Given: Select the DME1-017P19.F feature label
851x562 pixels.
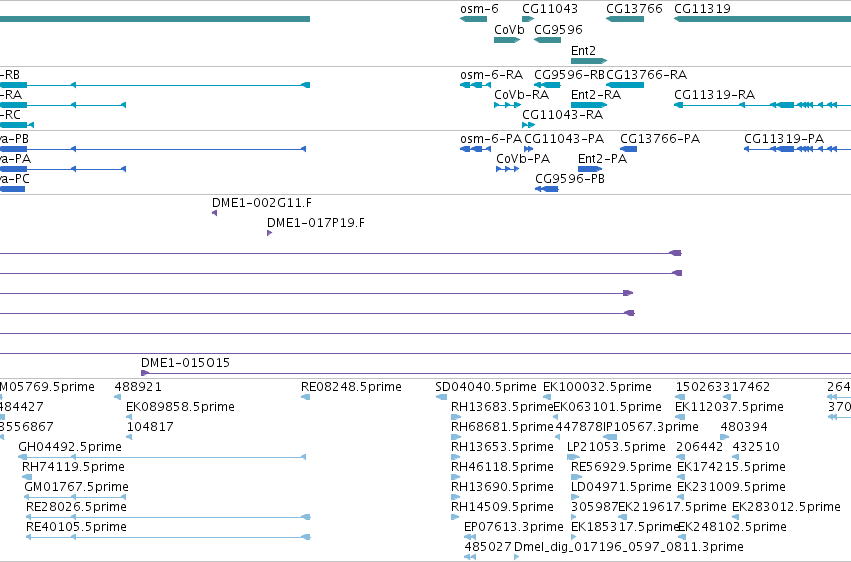Looking at the screenshot, I should pyautogui.click(x=316, y=222).
